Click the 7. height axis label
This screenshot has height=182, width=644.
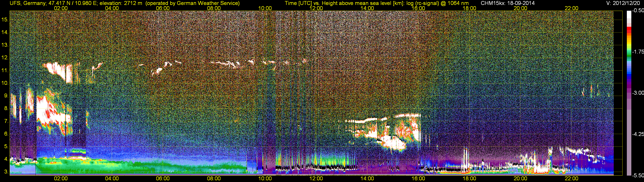6,121
